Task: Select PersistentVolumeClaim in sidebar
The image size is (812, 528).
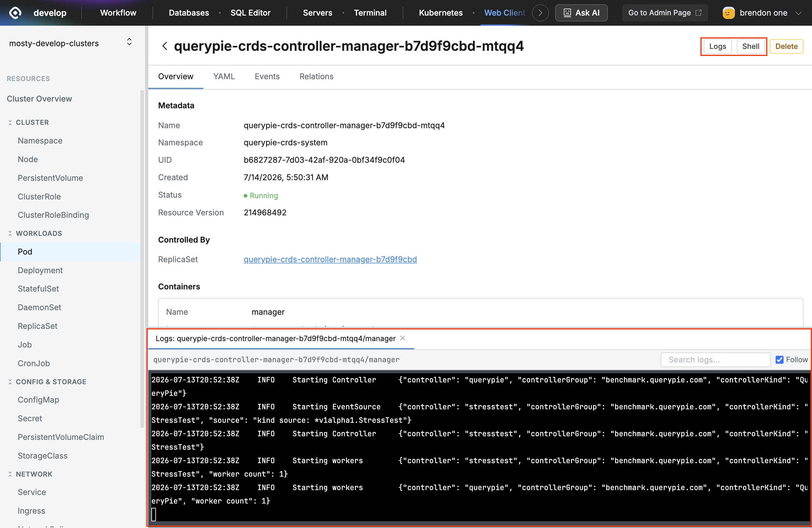Action: coord(61,437)
